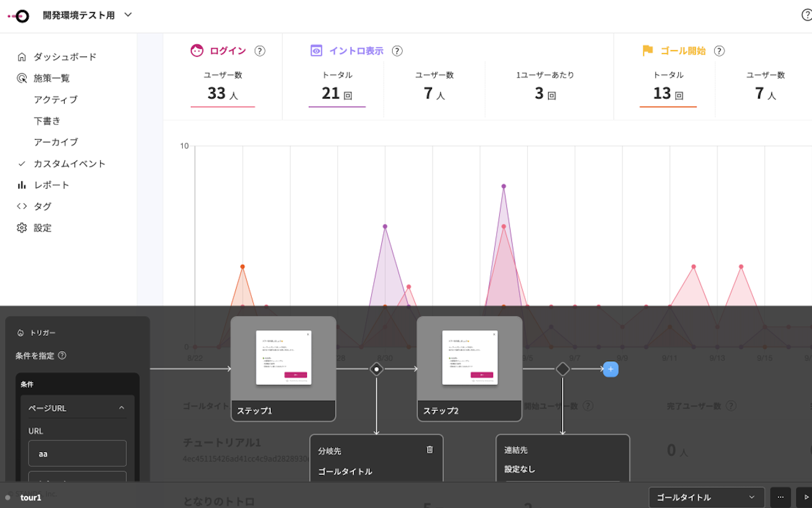Select 下書き under 施策一覧
The height and width of the screenshot is (508, 812).
(x=47, y=121)
